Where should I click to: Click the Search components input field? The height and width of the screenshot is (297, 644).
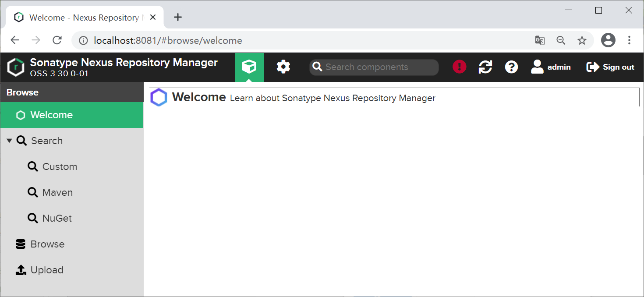(379, 67)
